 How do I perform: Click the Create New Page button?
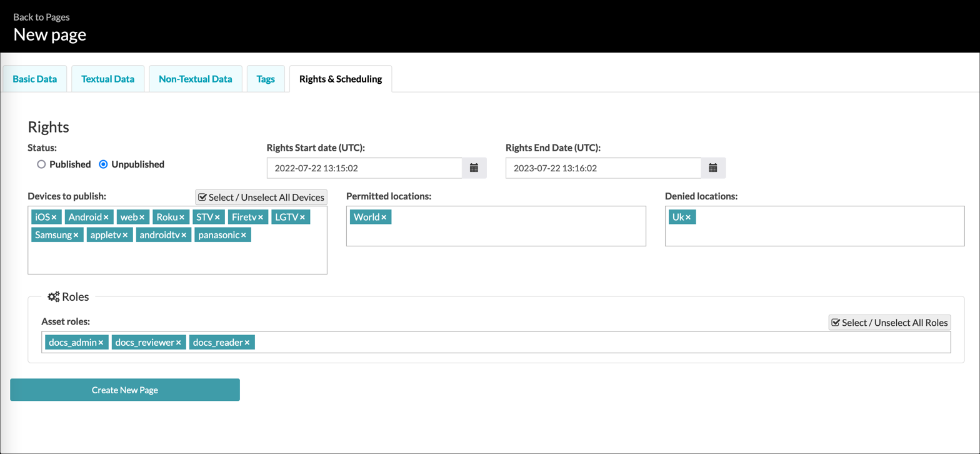[x=125, y=390]
